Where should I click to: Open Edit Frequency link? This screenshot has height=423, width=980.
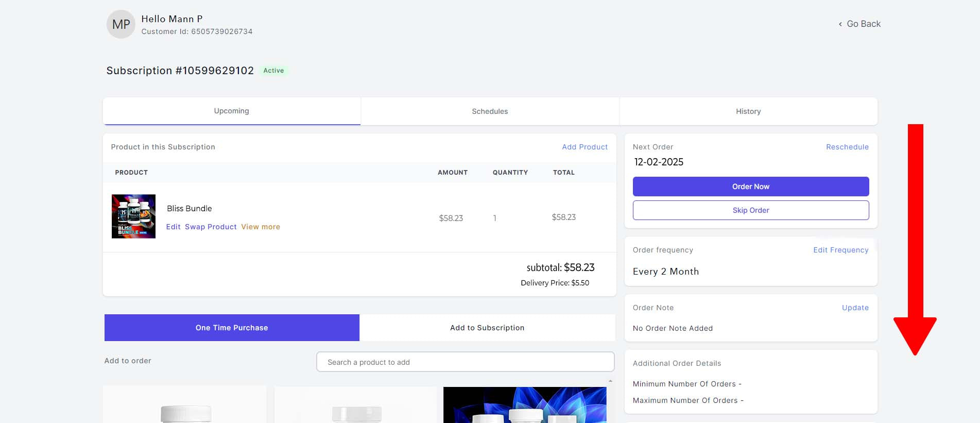(840, 250)
